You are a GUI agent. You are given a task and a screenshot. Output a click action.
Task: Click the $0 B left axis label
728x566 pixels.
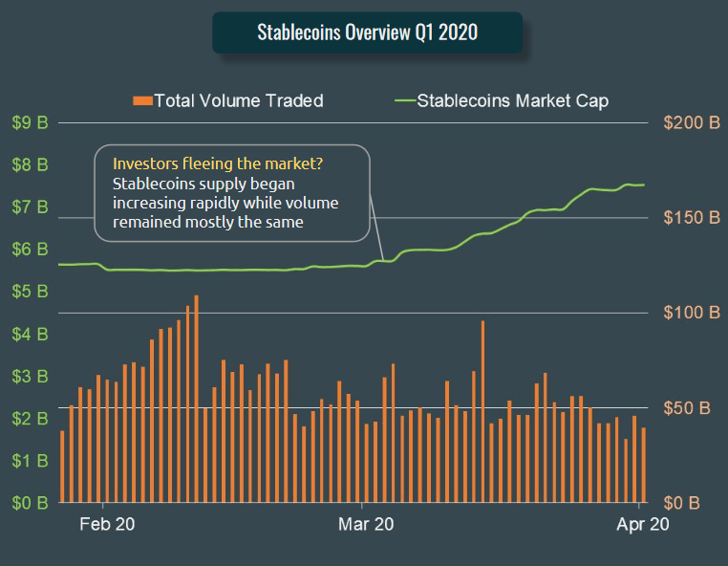[31, 503]
